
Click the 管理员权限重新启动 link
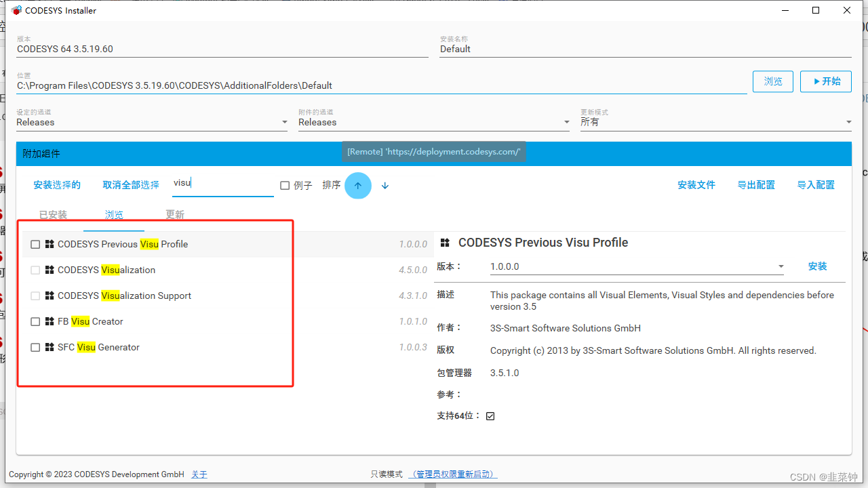(x=454, y=474)
